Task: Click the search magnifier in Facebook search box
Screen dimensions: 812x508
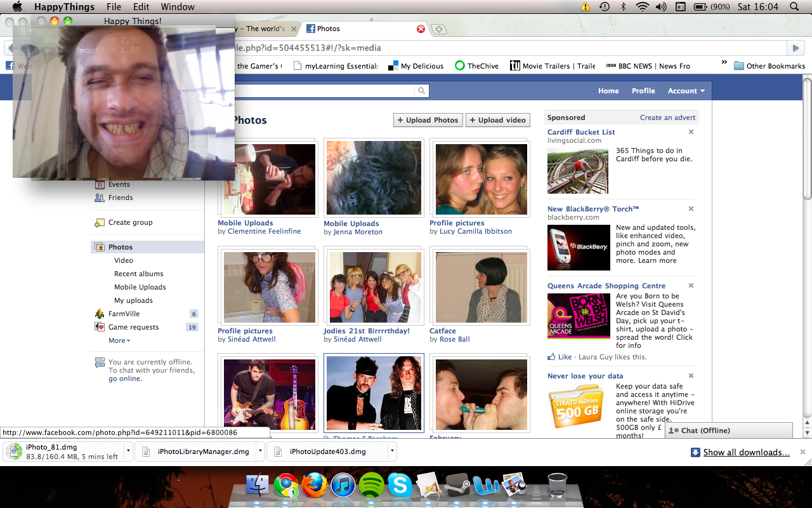Action: 421,91
